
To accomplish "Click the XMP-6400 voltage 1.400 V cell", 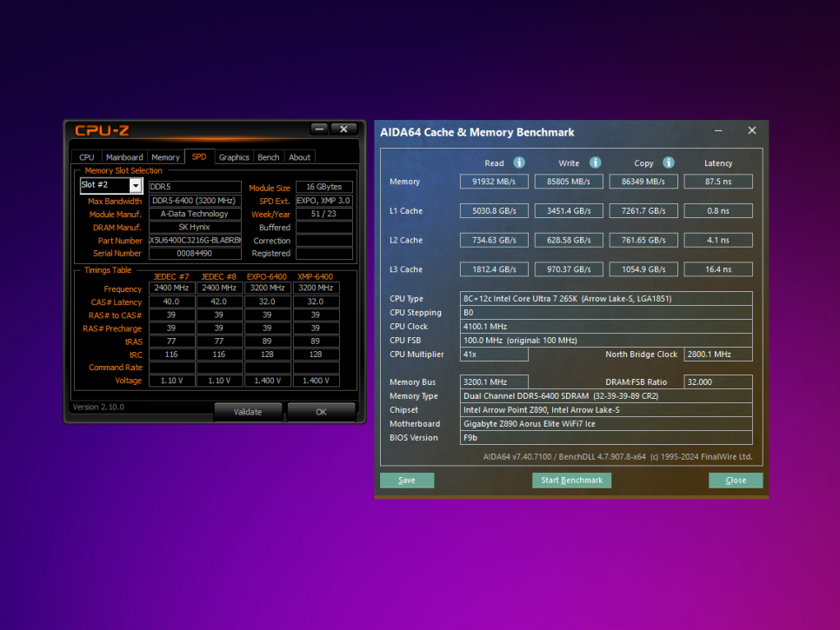I will [x=316, y=381].
